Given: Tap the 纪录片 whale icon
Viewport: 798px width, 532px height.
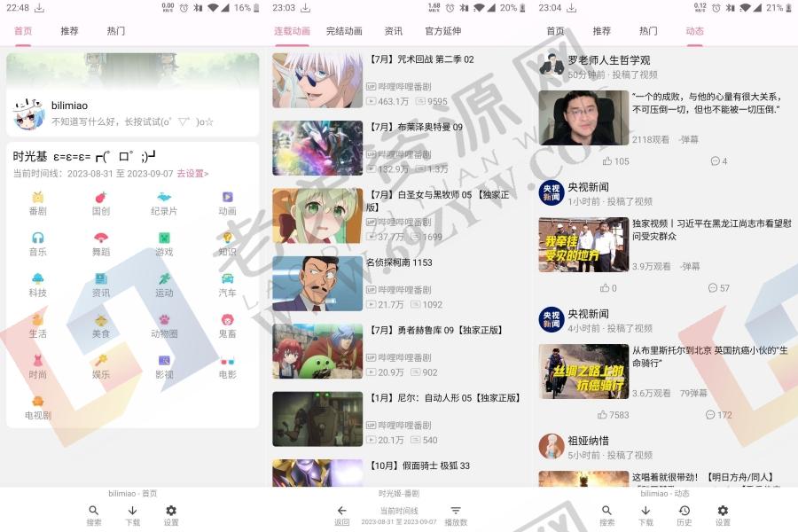Looking at the screenshot, I should [x=164, y=197].
